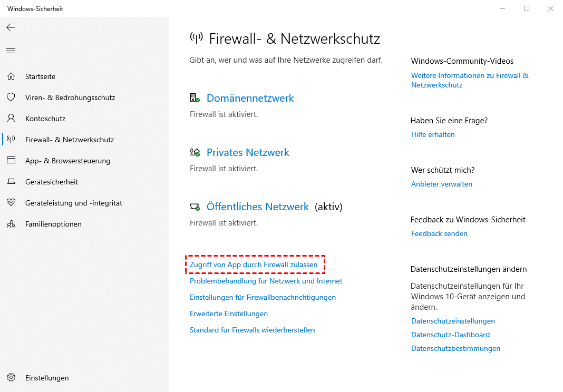Click Standard für Firewalls wiederherstellen
The image size is (563, 392).
(252, 330)
